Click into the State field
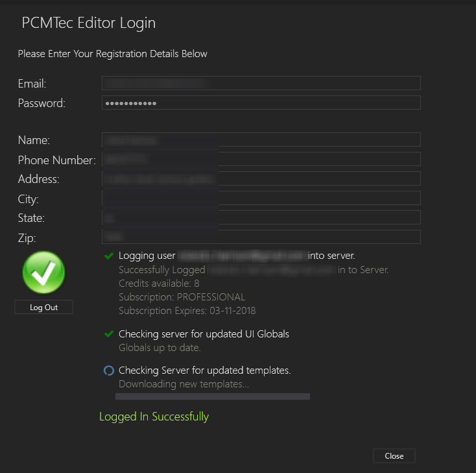476x473 pixels. point(261,217)
